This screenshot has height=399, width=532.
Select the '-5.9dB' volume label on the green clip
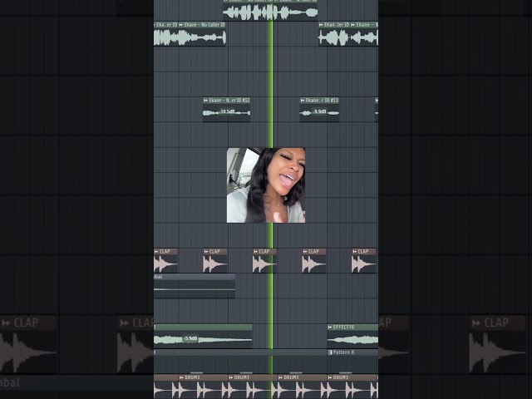190,338
